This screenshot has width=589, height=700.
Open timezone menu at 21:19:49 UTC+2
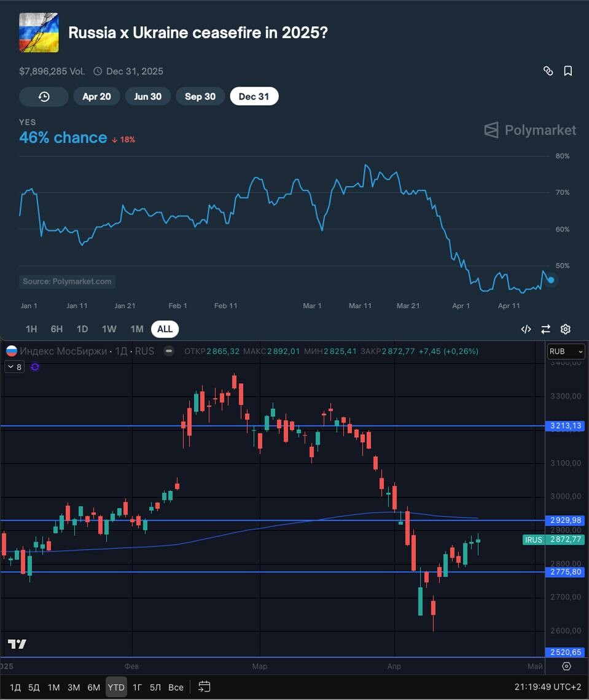(547, 687)
